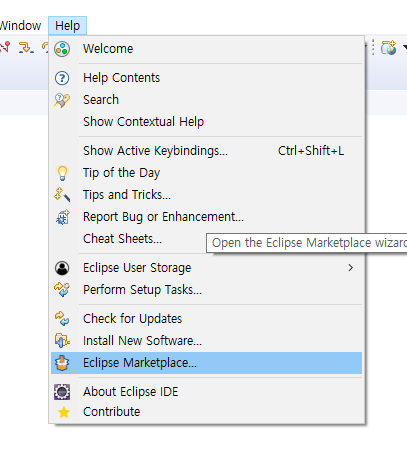Expand Eclipse User Storage submenu
This screenshot has height=459, width=407.
206,268
